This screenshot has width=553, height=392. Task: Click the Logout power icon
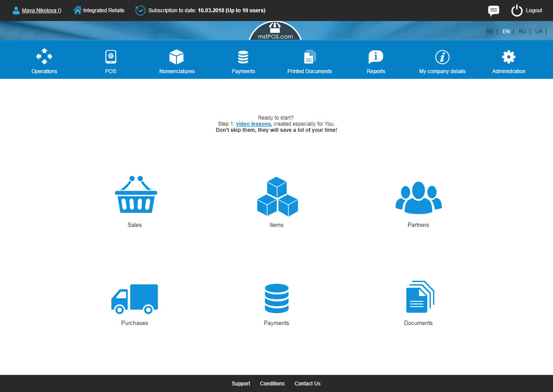[x=517, y=11]
